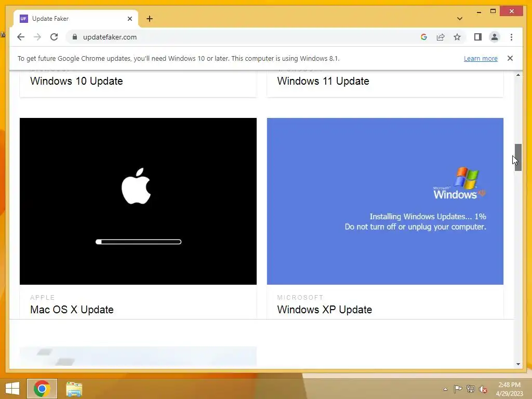Go back to the previous page
Screen dimensions: 532x399
coord(21,37)
